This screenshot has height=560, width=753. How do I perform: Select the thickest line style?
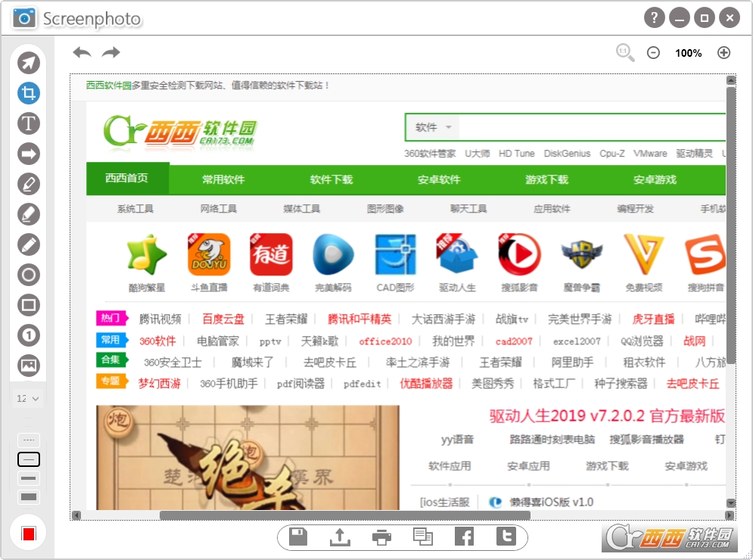tap(28, 497)
